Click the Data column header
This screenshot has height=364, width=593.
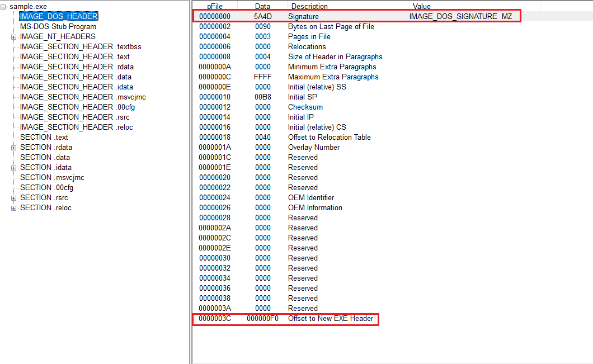click(262, 6)
